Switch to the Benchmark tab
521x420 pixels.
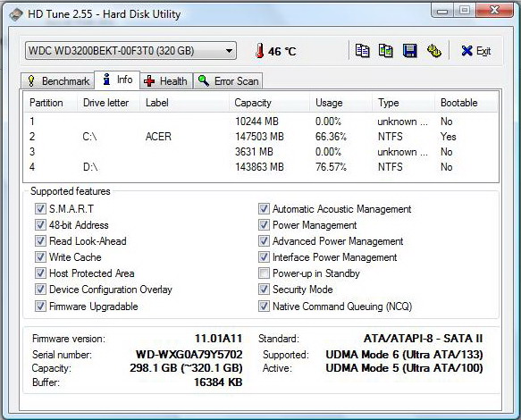tap(57, 80)
